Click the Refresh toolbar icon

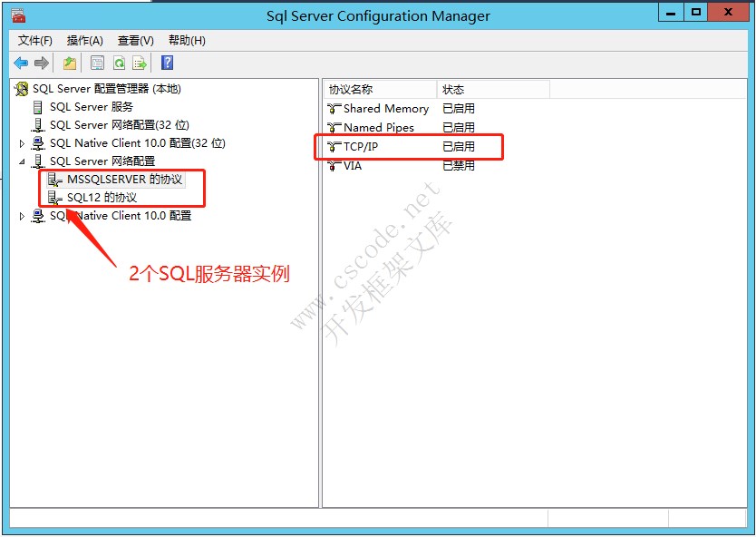pos(119,63)
